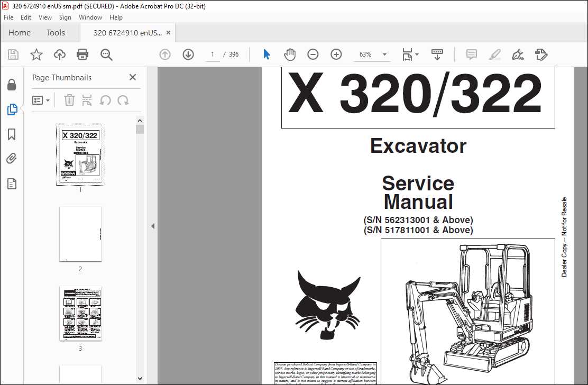The height and width of the screenshot is (385, 588).
Task: Open the Sign menu
Action: (x=65, y=17)
